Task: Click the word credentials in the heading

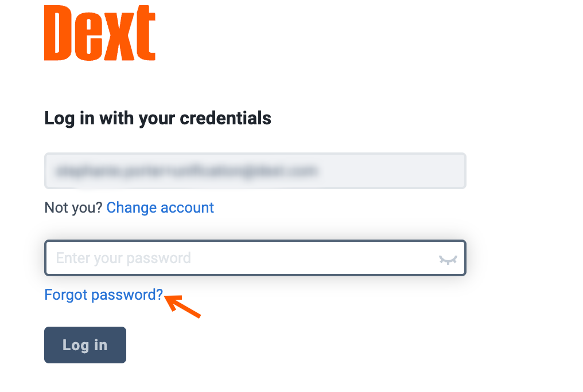Action: (x=226, y=118)
